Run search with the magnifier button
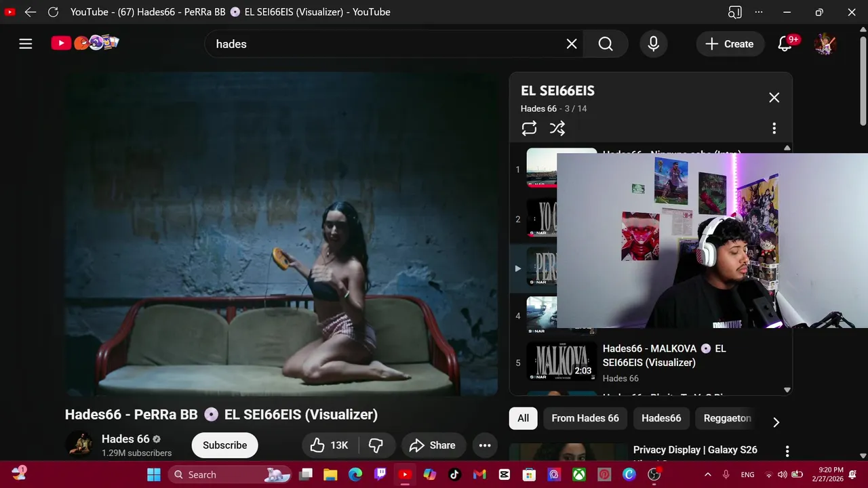Image resolution: width=868 pixels, height=488 pixels. tap(606, 44)
